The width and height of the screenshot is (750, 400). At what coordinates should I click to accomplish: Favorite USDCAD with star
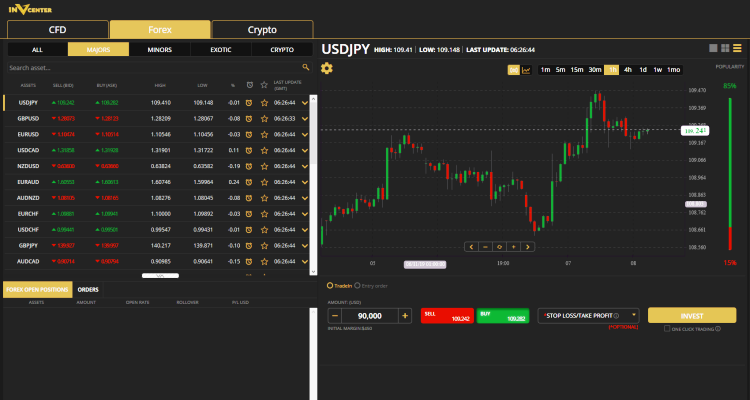click(264, 150)
